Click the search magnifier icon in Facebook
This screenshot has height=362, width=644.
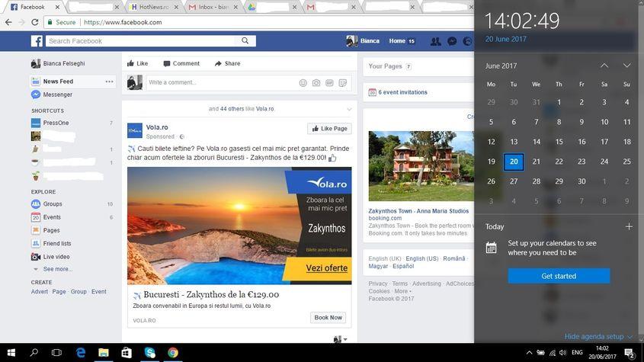[245, 41]
